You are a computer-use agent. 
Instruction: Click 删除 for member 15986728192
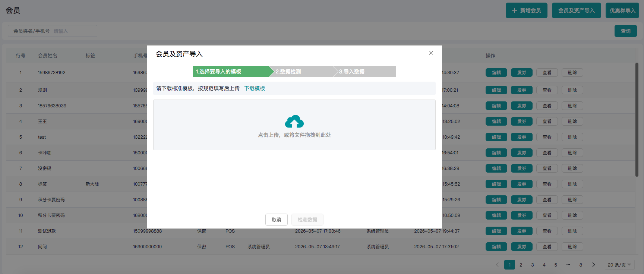tap(572, 73)
